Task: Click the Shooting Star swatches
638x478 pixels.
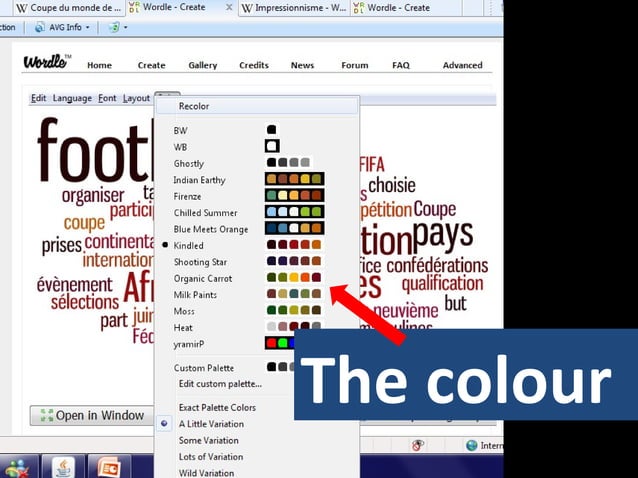Action: (x=294, y=261)
